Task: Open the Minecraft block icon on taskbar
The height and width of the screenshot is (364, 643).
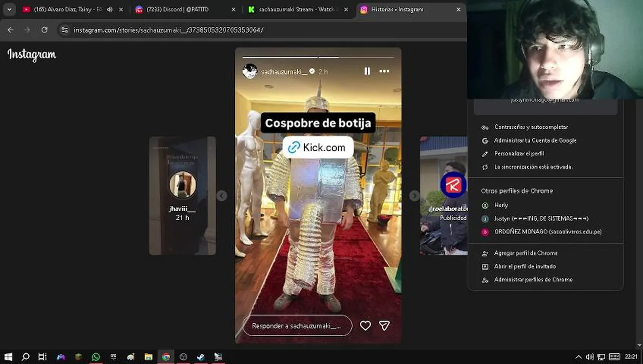Action: [78, 357]
